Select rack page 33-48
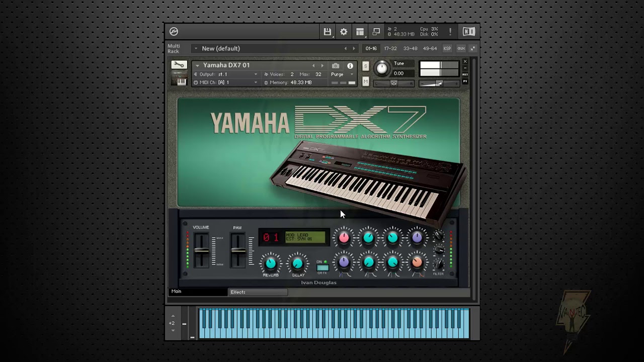Screen dimensions: 644x362 coord(410,49)
